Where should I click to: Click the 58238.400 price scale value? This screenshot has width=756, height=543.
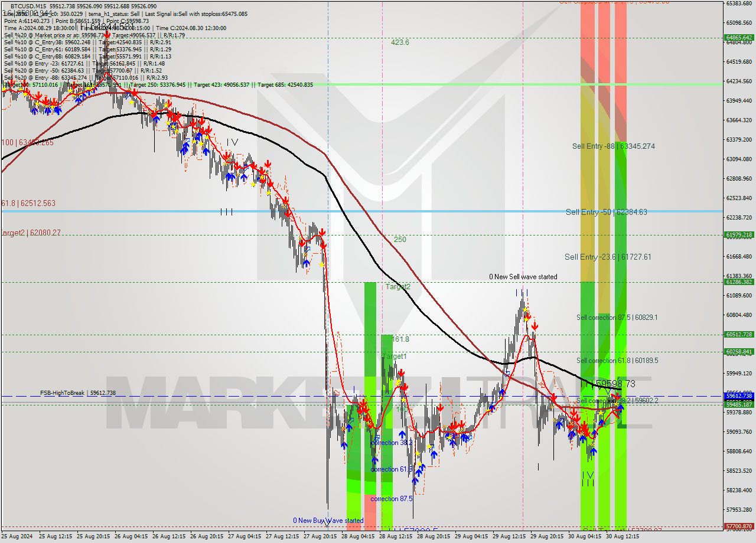point(739,490)
